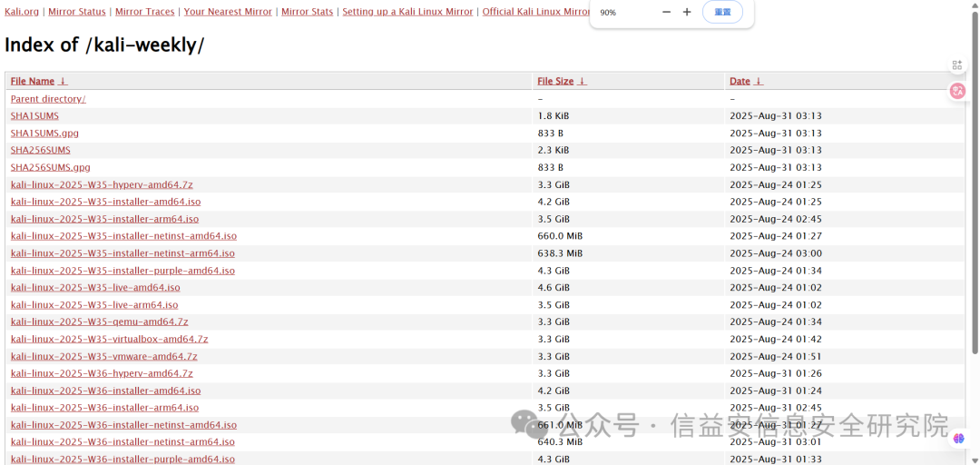Click date 2025-Aug-24 03:00
980x465 pixels.
[776, 253]
